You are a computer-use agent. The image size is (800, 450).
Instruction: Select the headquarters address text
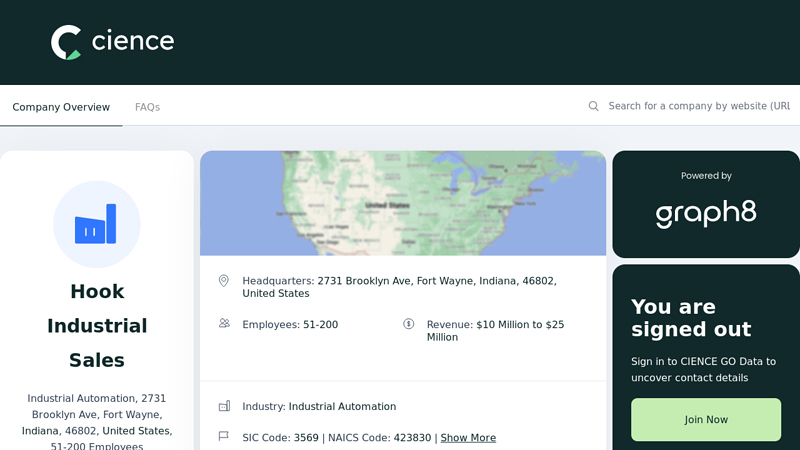(399, 287)
